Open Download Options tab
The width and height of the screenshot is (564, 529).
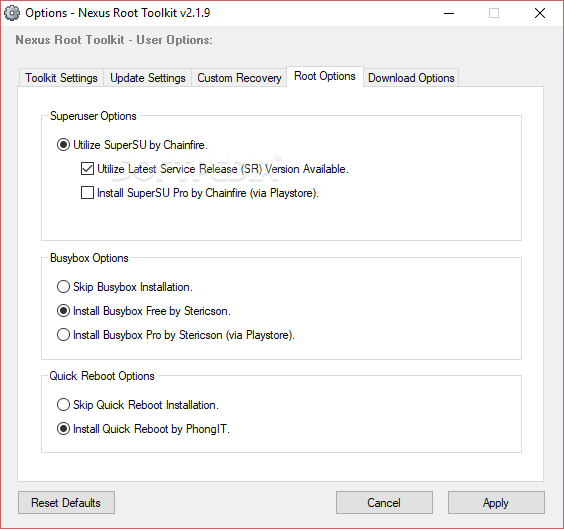point(411,78)
